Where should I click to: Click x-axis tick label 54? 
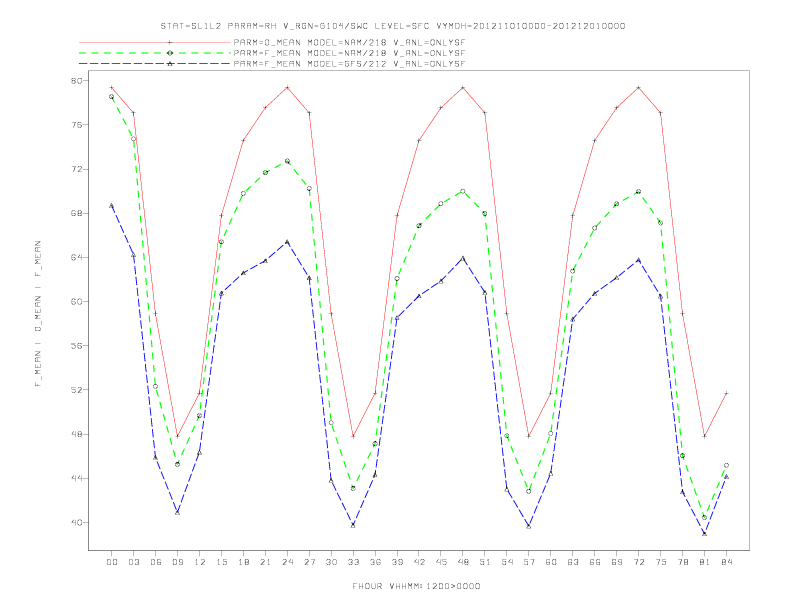tap(507, 562)
